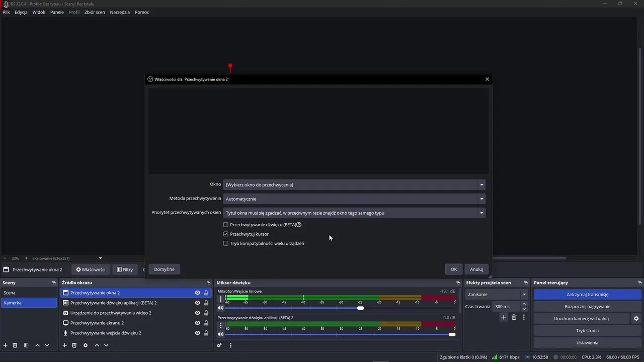
Task: Undock the Źródła obrazu panel
Action: [209, 283]
